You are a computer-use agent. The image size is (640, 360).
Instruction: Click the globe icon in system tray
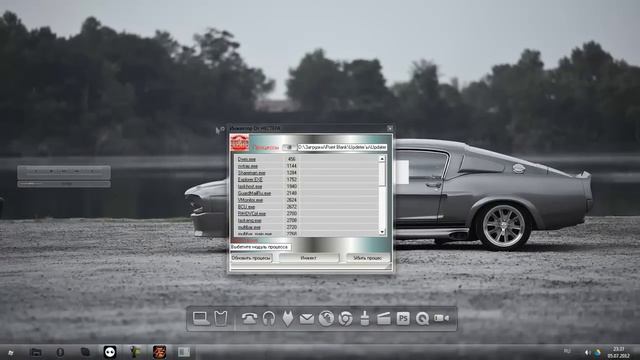[597, 352]
